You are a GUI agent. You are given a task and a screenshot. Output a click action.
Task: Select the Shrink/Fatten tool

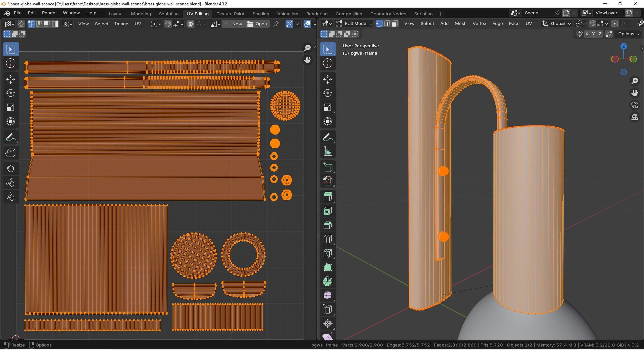pos(328,323)
